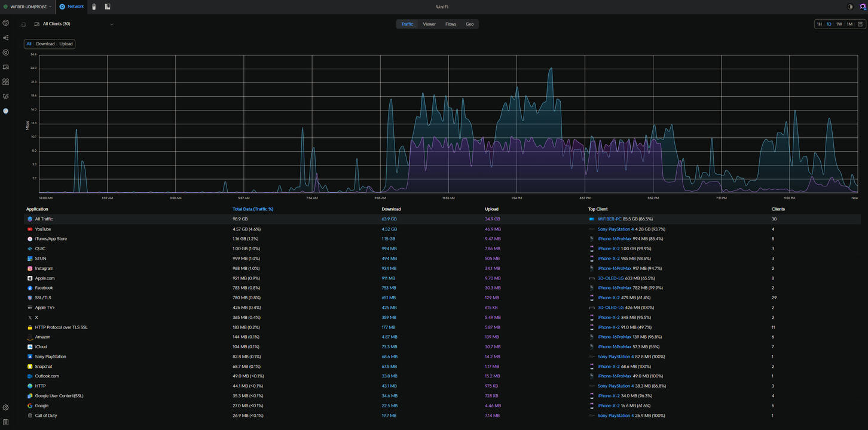Switch to the Flows tab
Viewport: 868px width, 430px height.
pyautogui.click(x=451, y=24)
